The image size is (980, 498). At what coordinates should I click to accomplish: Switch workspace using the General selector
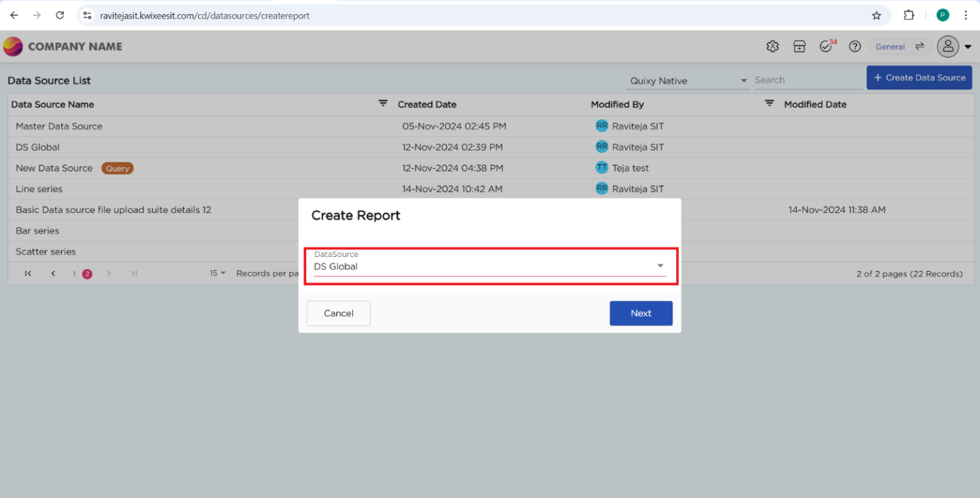900,46
